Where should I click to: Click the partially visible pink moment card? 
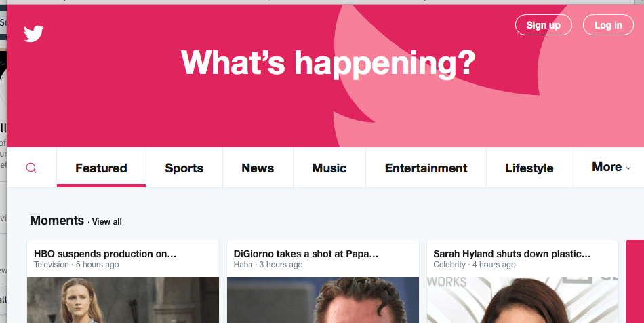coord(635,282)
